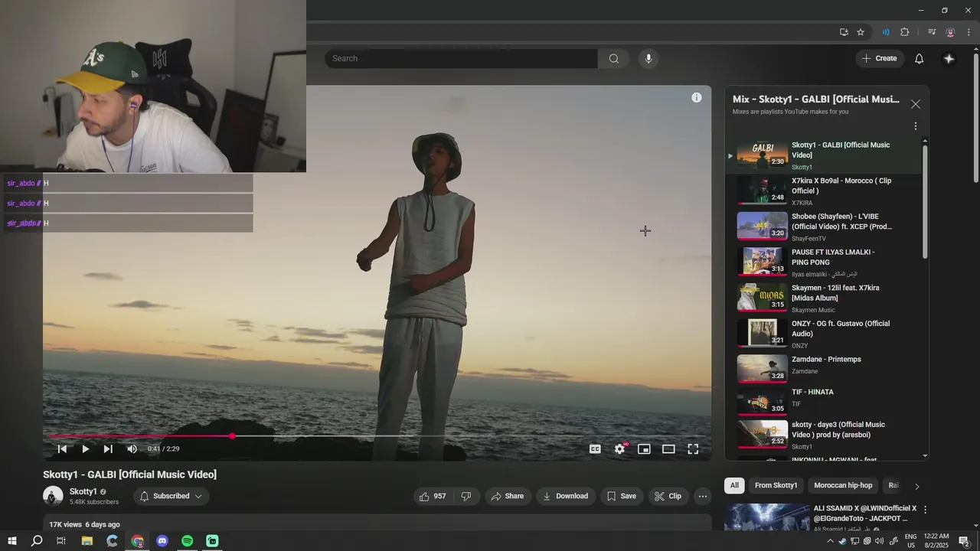Toggle theater mode
This screenshot has height=551, width=980.
pos(668,449)
